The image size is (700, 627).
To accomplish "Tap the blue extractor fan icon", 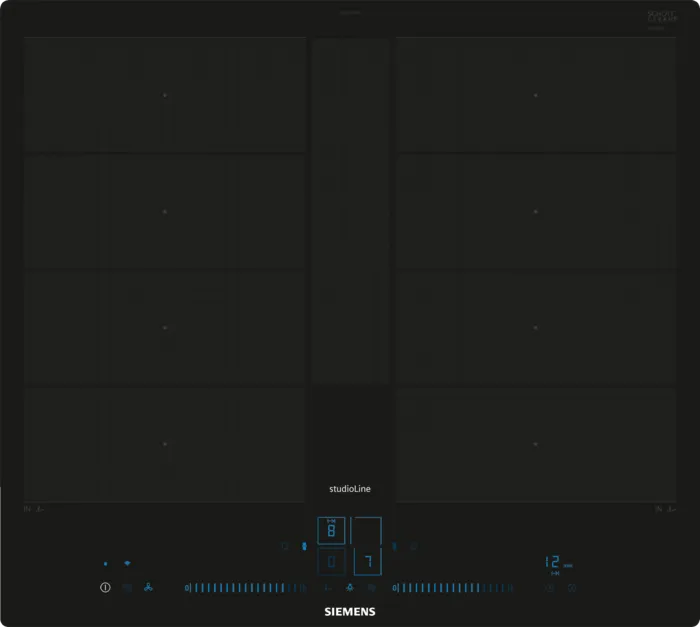I will (148, 588).
